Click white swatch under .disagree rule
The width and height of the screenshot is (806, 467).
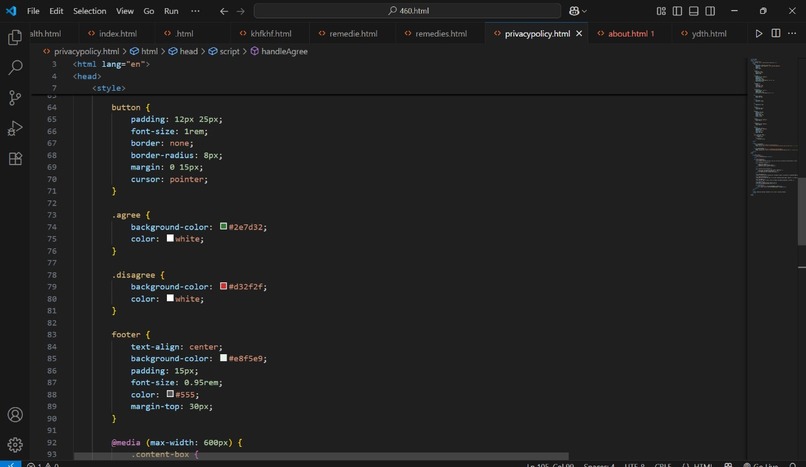click(x=170, y=298)
